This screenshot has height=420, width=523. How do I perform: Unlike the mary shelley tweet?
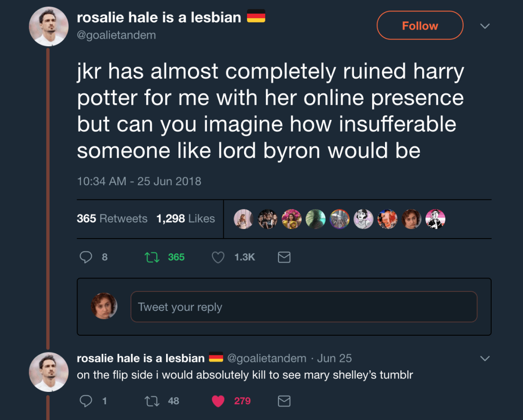point(218,401)
